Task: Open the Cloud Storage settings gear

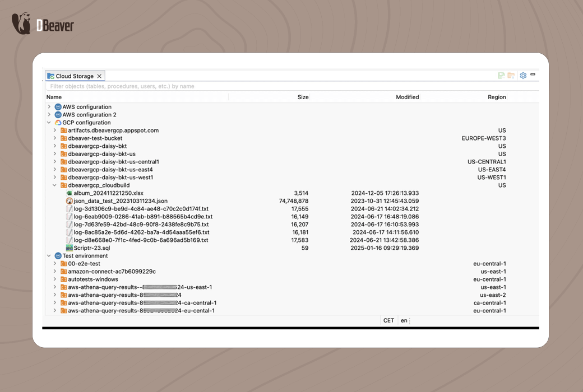Action: coord(523,75)
